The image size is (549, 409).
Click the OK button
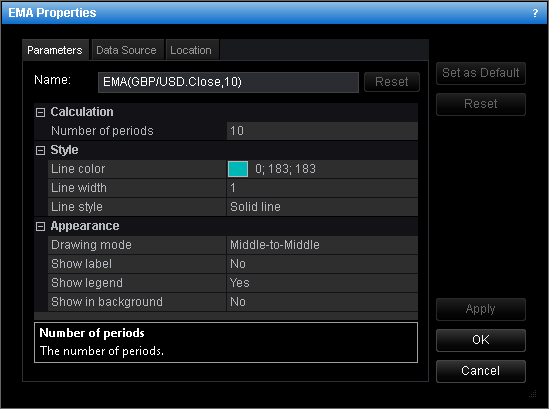[x=481, y=340]
